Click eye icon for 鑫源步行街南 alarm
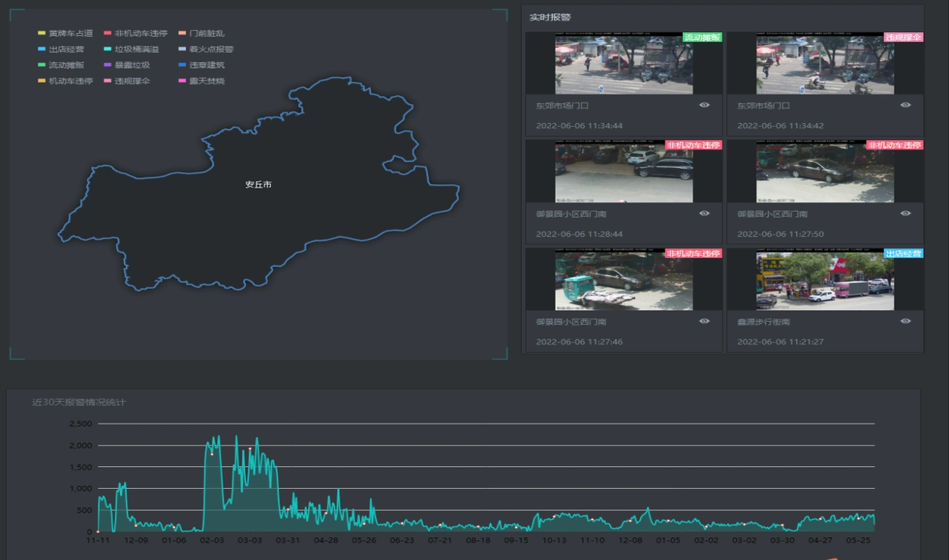This screenshot has width=949, height=560. coord(905,322)
